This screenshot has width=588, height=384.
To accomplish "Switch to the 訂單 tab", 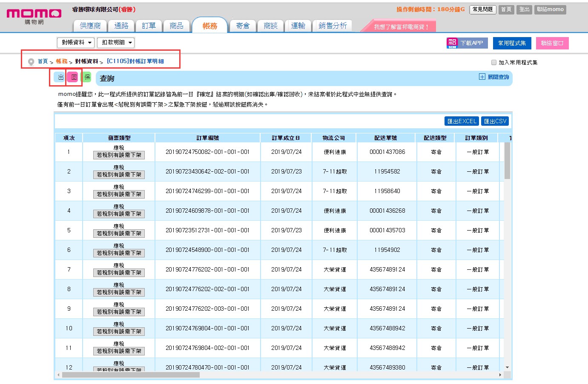I will [x=149, y=26].
